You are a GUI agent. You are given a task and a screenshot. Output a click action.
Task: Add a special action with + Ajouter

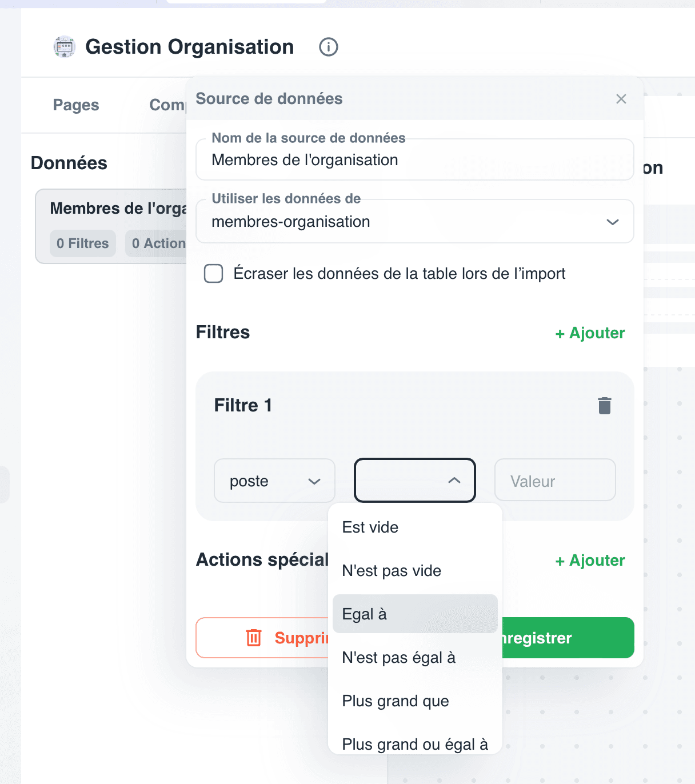(x=590, y=561)
